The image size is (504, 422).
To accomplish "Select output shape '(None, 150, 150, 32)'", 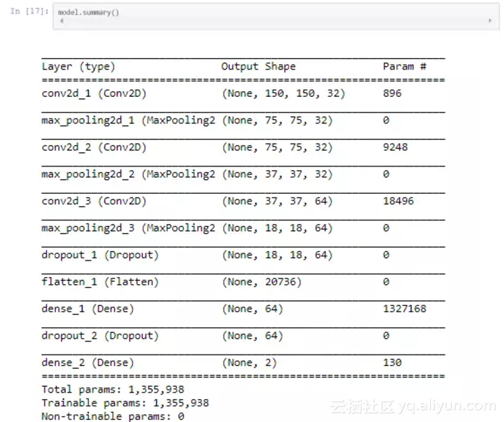I will pyautogui.click(x=283, y=93).
